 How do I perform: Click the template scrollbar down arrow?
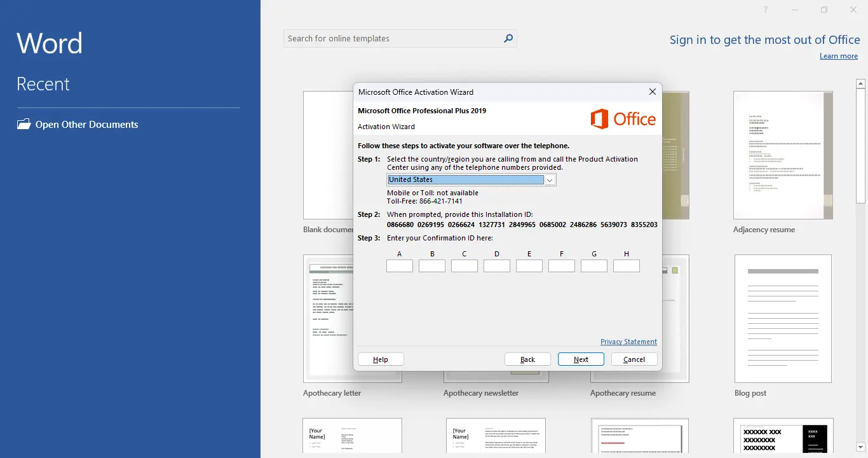click(861, 447)
